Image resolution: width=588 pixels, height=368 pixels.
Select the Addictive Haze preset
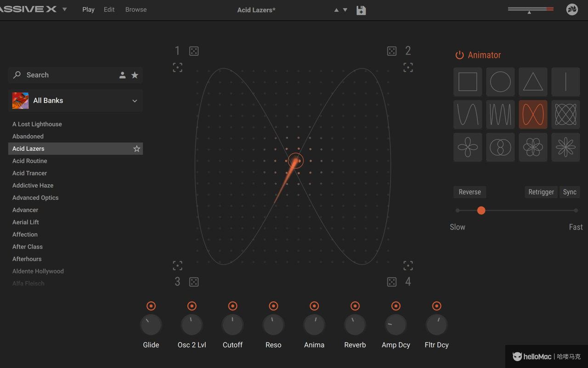pos(75,185)
